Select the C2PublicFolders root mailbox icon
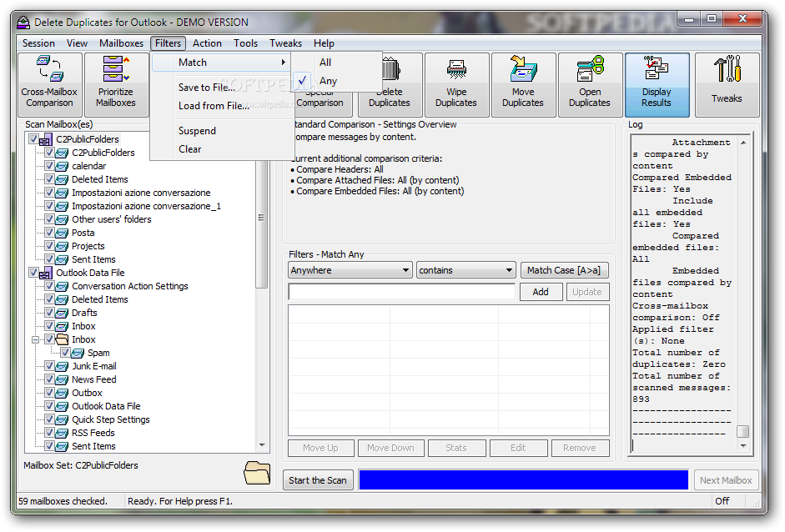The height and width of the screenshot is (532, 785). pos(46,139)
